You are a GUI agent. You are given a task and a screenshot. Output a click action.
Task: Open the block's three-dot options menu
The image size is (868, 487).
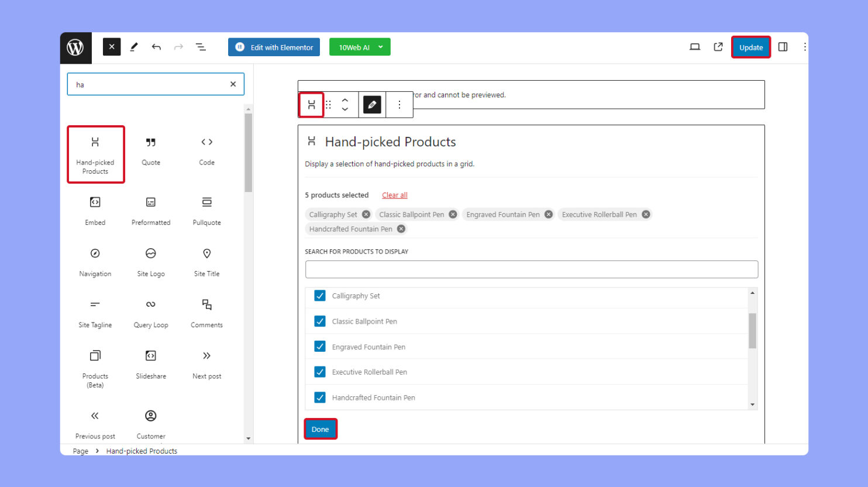400,104
